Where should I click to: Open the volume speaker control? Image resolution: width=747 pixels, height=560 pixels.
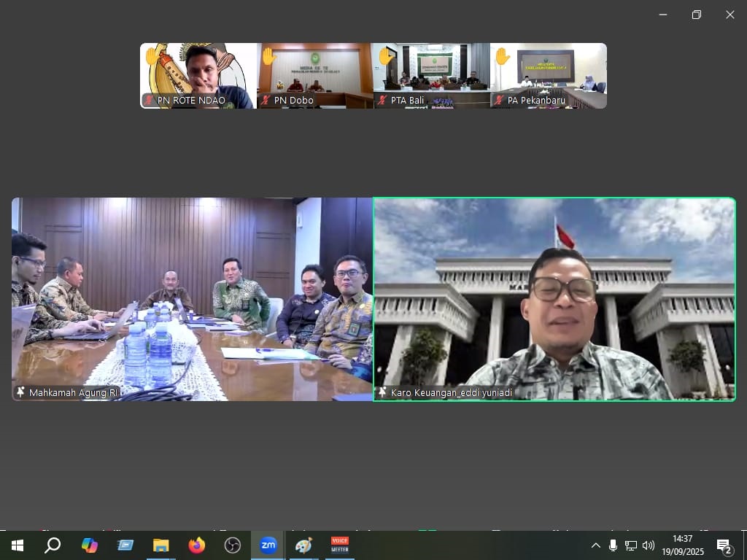tap(648, 545)
